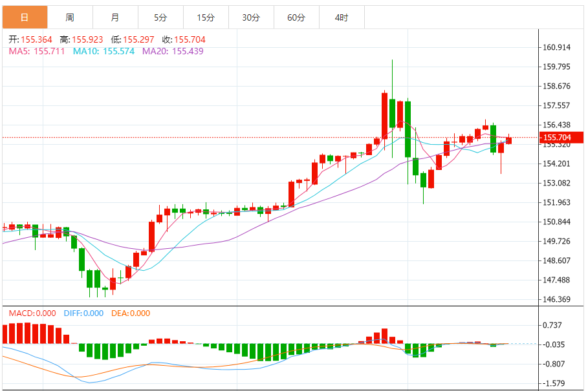588x391 pixels.
Task: Click the 159.795 price axis label
Action: (556, 67)
